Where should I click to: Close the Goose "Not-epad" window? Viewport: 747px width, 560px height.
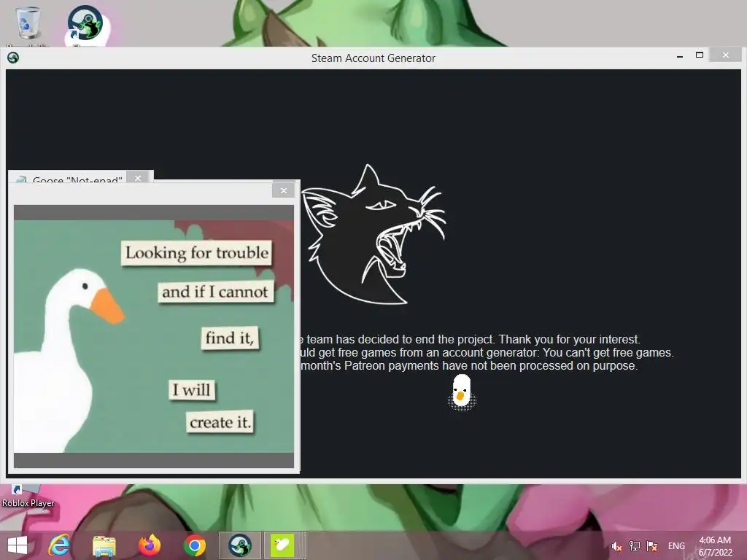(138, 178)
